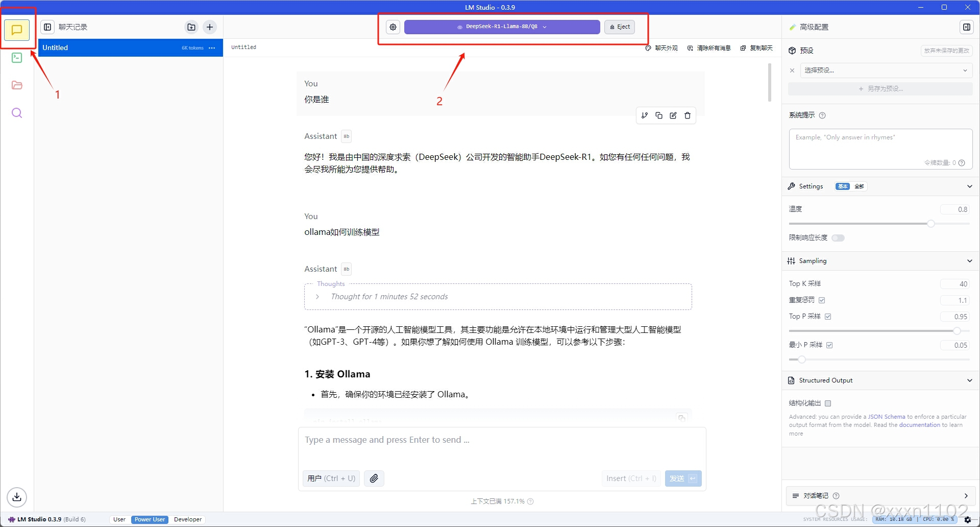The image size is (980, 527).
Task: Toggle the 最小 P 采样 checkbox
Action: 829,345
